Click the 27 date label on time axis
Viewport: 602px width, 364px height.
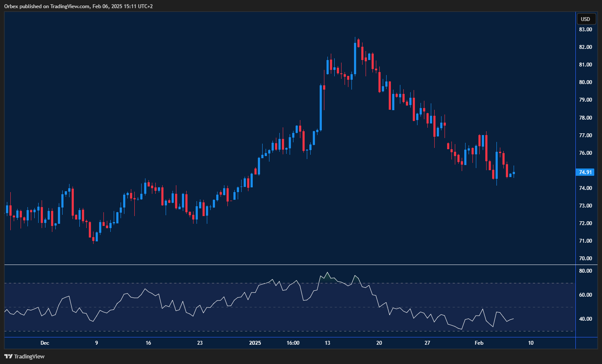427,343
